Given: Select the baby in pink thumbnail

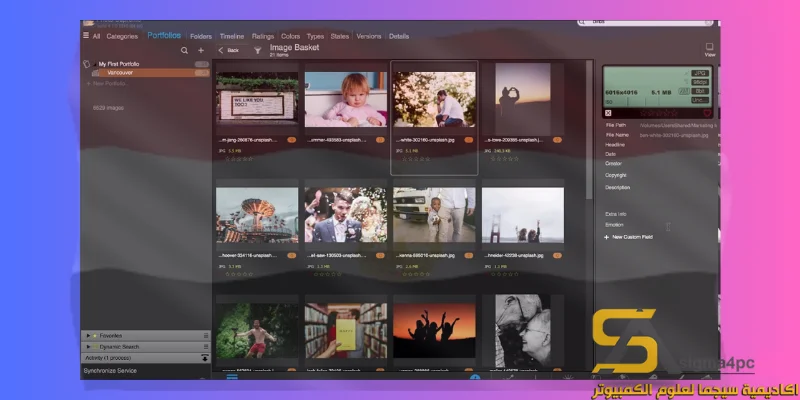Looking at the screenshot, I should click(346, 99).
